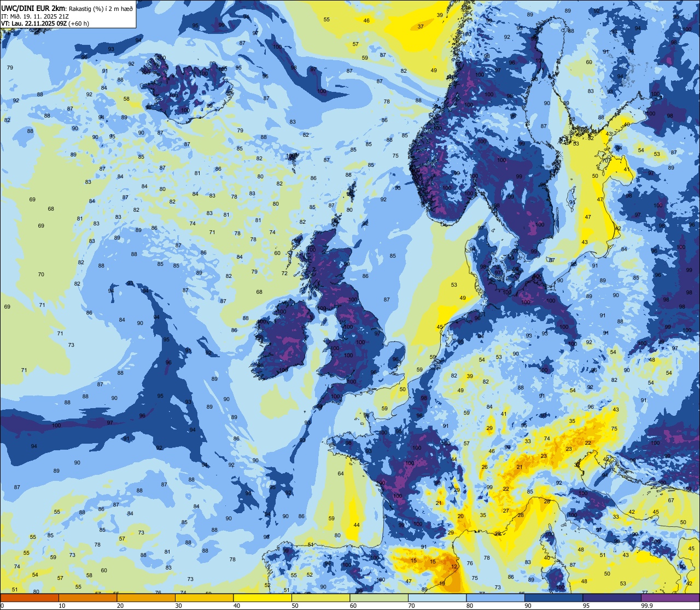
Task: Click the 'IT: Mið. 19. 11. 2025 21Z' line
Action: (35, 16)
